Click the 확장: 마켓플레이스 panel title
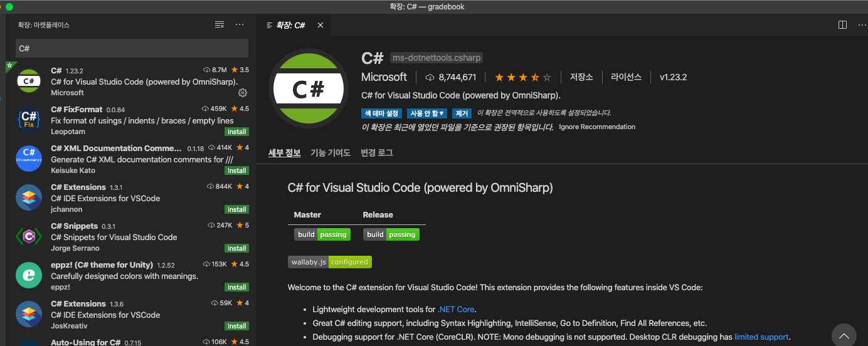Viewport: 868px width, 346px height. pyautogui.click(x=44, y=25)
